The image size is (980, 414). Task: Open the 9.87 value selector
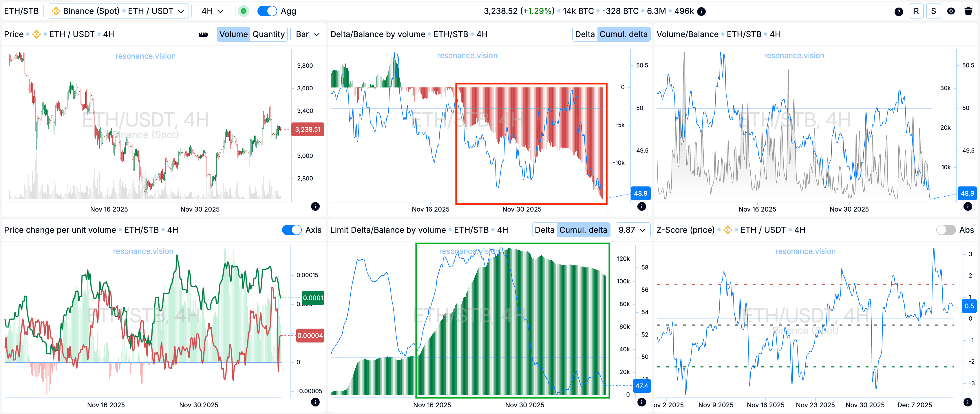(632, 230)
